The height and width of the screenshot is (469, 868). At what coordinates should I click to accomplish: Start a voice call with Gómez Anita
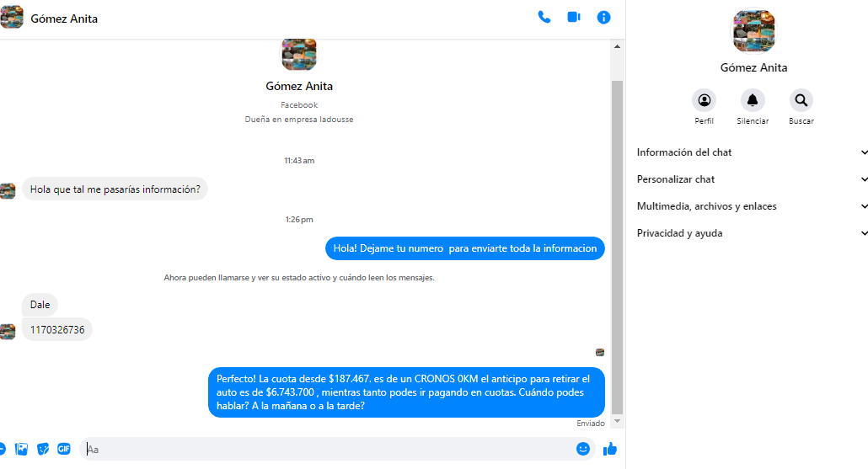click(544, 17)
